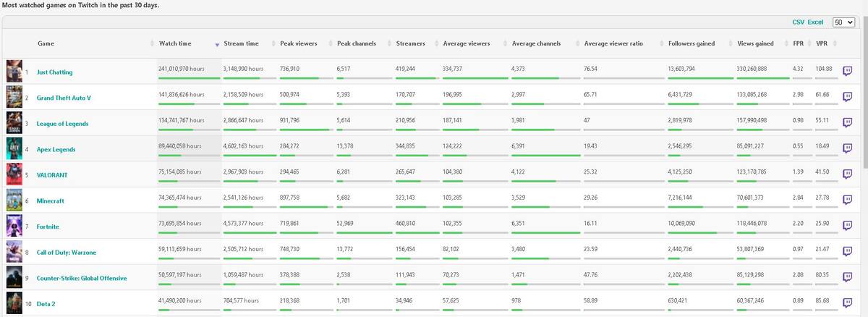This screenshot has width=868, height=317.
Task: Open the Twitch icon for Dota 2
Action: click(848, 303)
